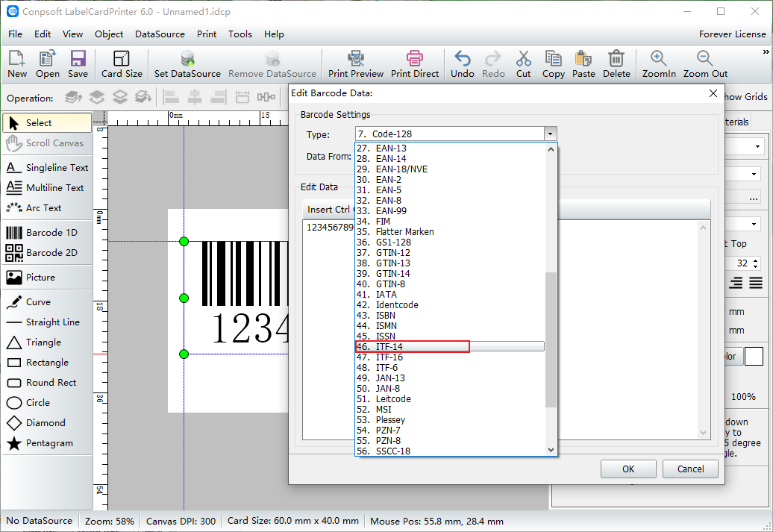Open the File menu
773x532 pixels.
(15, 34)
